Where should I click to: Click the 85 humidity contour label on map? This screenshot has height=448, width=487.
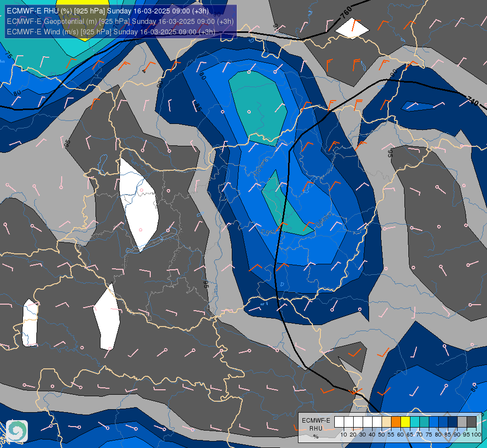tap(198, 107)
